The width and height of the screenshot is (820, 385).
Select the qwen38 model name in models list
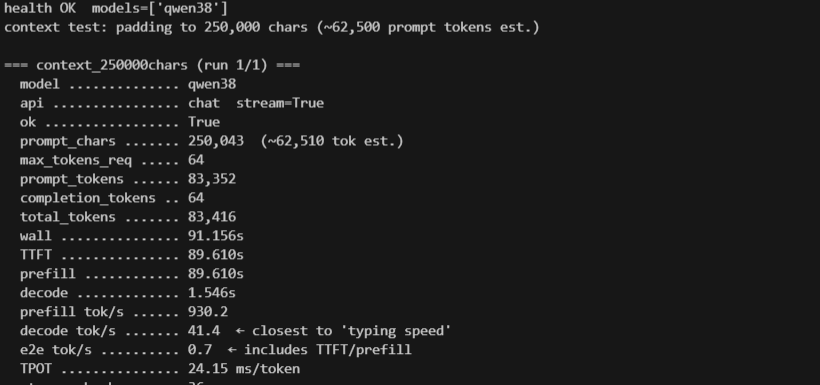coord(189,8)
